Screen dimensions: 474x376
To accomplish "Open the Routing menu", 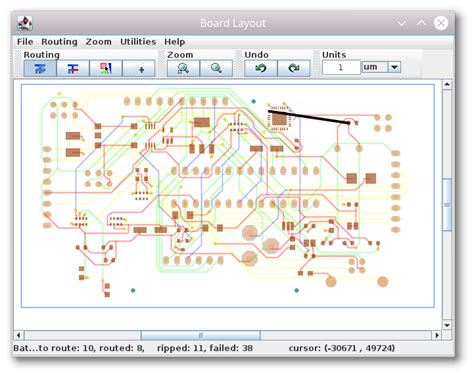I will (x=59, y=42).
